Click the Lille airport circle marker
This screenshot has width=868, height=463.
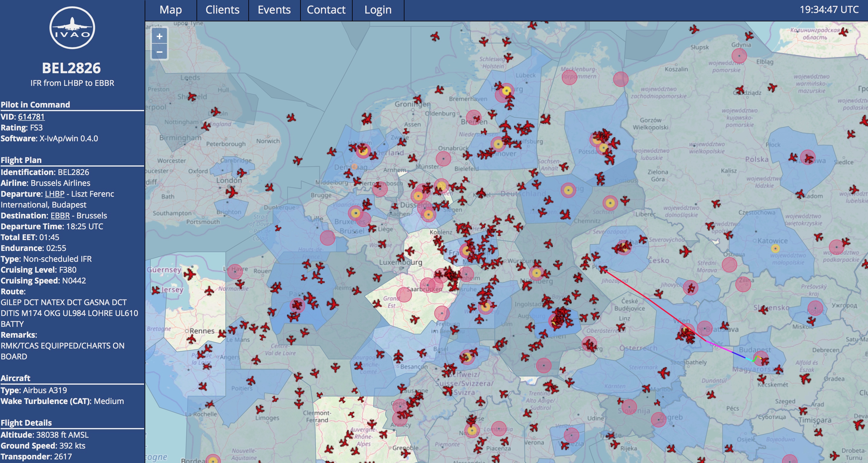point(328,238)
